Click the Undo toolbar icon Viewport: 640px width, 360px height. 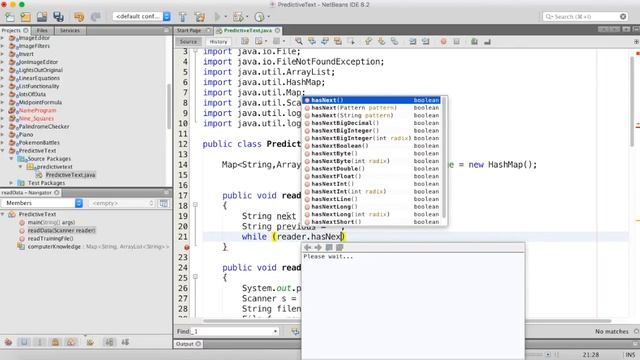tap(79, 17)
